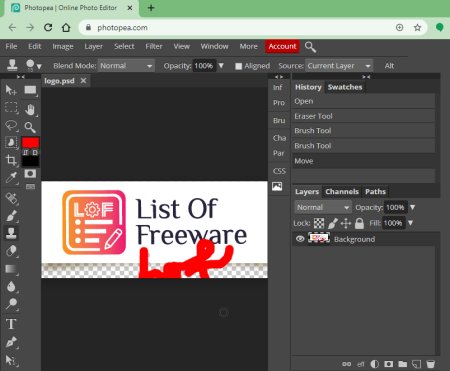
Task: Select the Path Select tool
Action: 11,360
